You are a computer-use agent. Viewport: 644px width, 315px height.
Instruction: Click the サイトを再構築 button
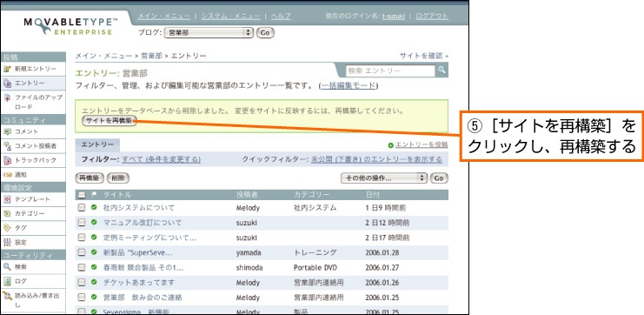(110, 120)
